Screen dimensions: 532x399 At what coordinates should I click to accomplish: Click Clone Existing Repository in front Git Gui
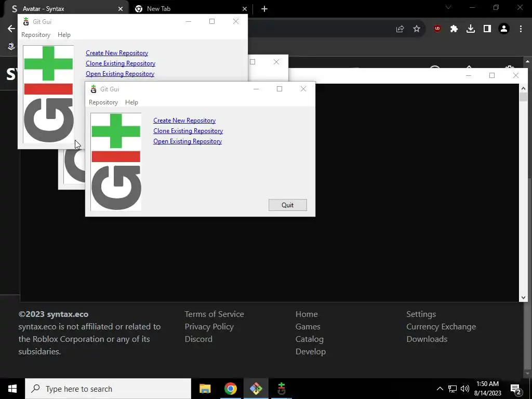188,131
